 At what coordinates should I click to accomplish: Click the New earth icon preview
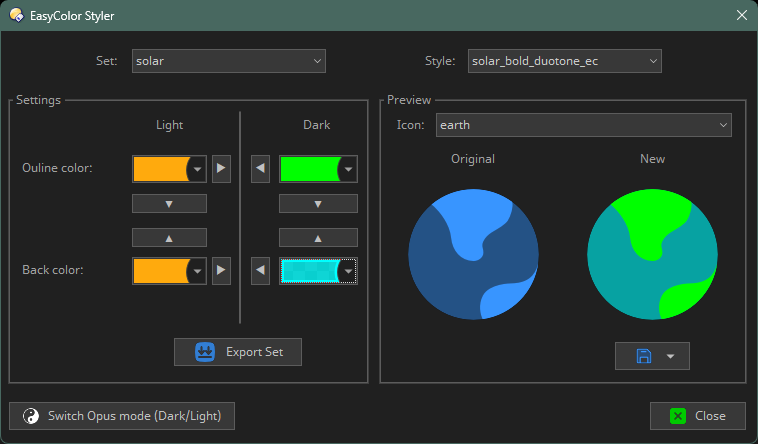(652, 254)
